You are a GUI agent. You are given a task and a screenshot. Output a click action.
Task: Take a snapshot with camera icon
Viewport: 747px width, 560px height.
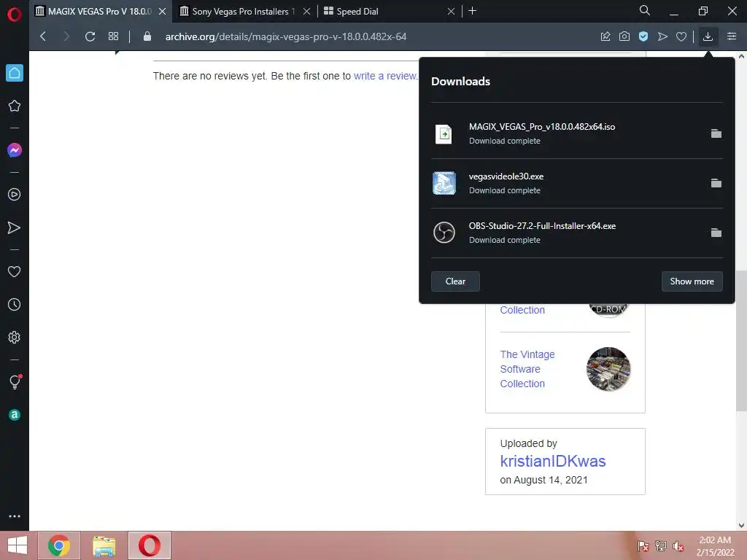pos(624,36)
